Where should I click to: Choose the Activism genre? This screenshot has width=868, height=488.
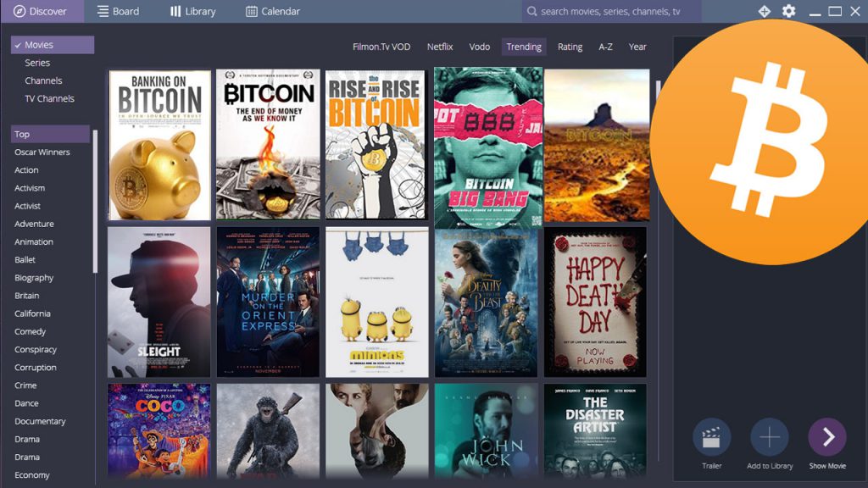(x=30, y=188)
